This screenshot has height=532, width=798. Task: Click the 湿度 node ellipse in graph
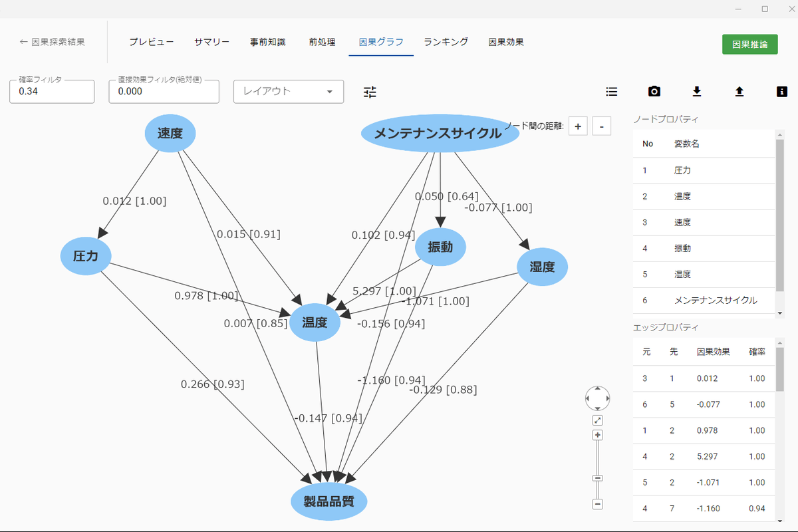tap(543, 267)
